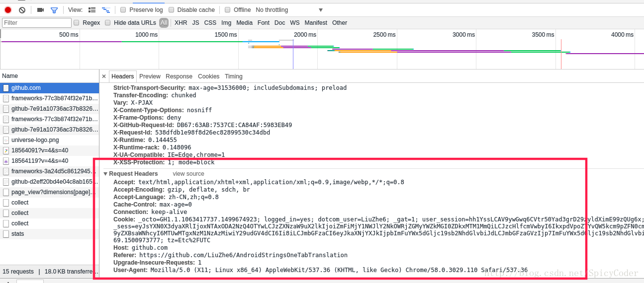Filter requests by Doc
The image size is (644, 283).
tap(280, 23)
